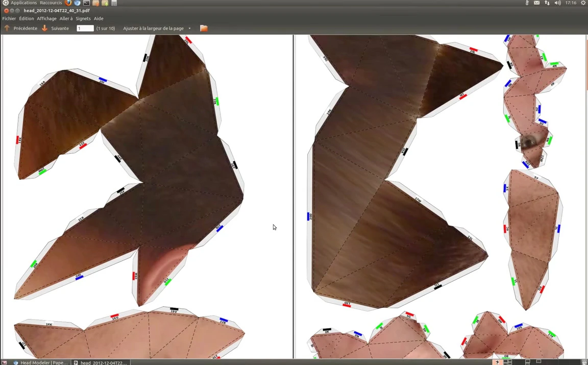
Task: Go to next page with down arrow
Action: pos(44,28)
